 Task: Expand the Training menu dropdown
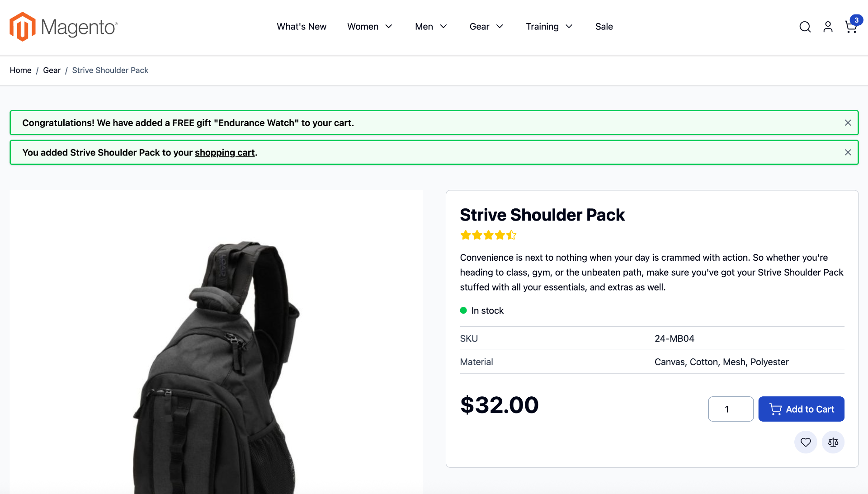[x=549, y=27]
